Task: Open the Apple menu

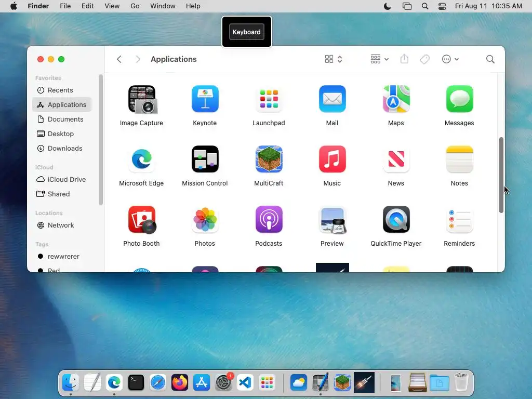Action: 14,6
